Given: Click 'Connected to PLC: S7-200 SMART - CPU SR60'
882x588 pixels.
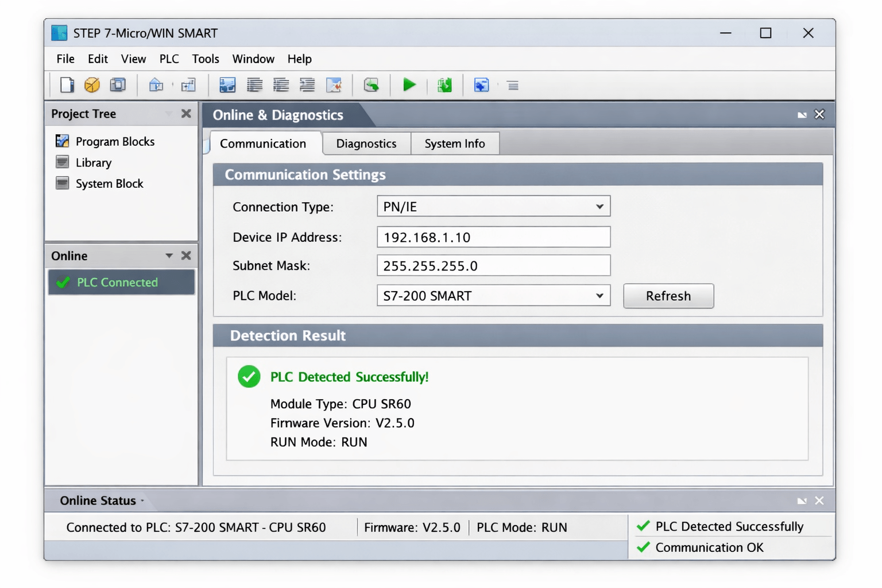Looking at the screenshot, I should (x=196, y=527).
